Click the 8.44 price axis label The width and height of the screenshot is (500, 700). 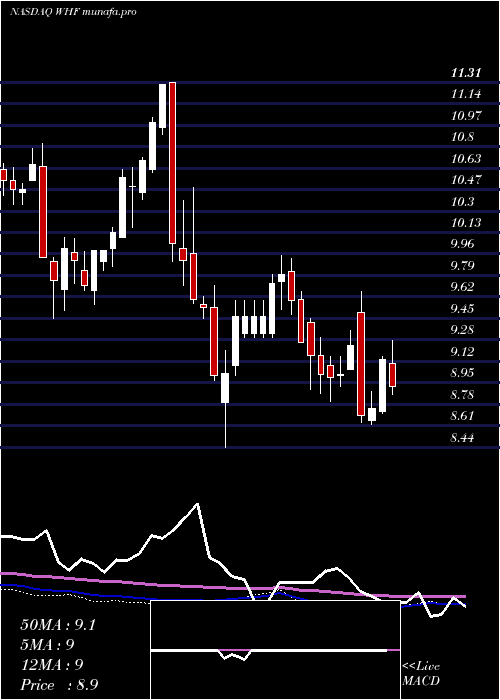point(463,438)
